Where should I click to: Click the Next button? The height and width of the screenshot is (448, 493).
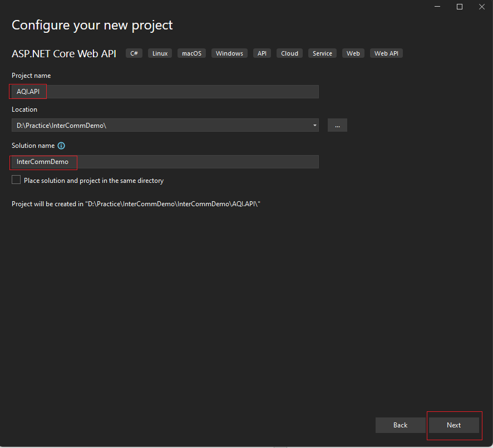(453, 425)
